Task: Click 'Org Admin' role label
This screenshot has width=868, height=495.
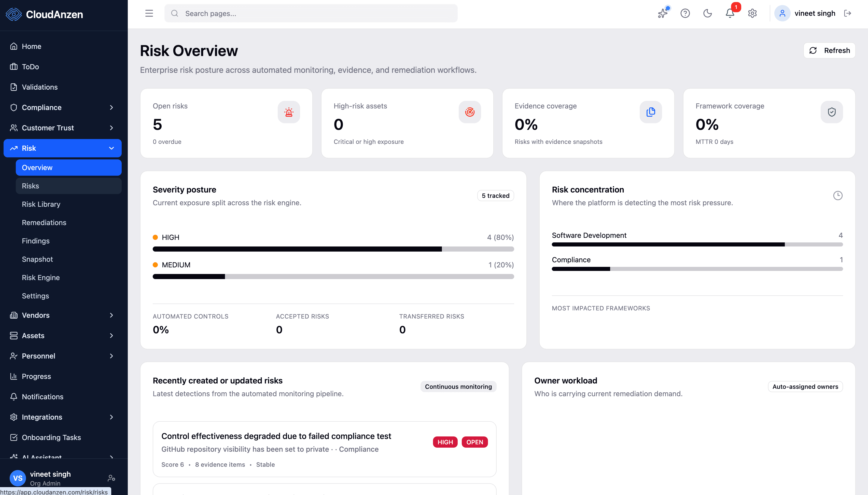Action: pyautogui.click(x=45, y=483)
